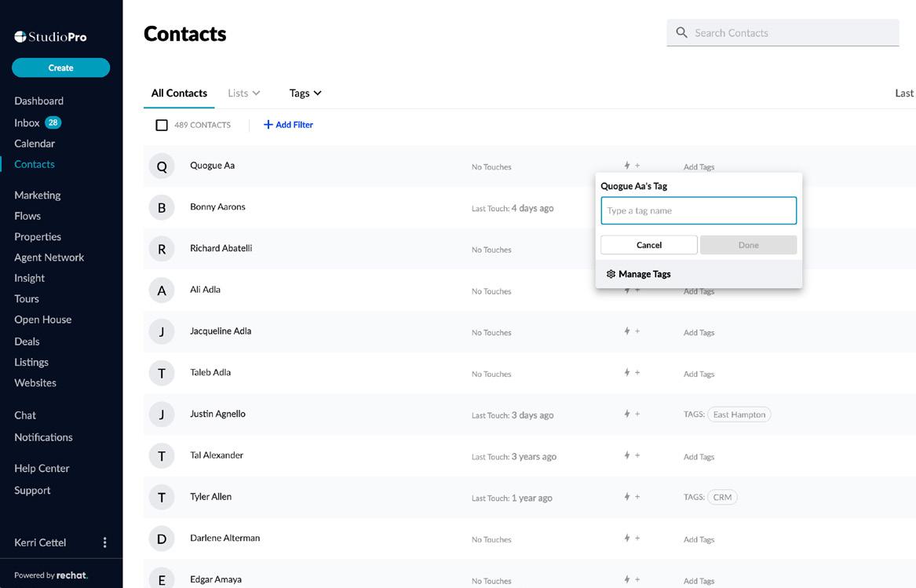Viewport: 916px width, 588px height.
Task: Click the flow lightning icon for Darlene Alterman
Action: (x=627, y=538)
